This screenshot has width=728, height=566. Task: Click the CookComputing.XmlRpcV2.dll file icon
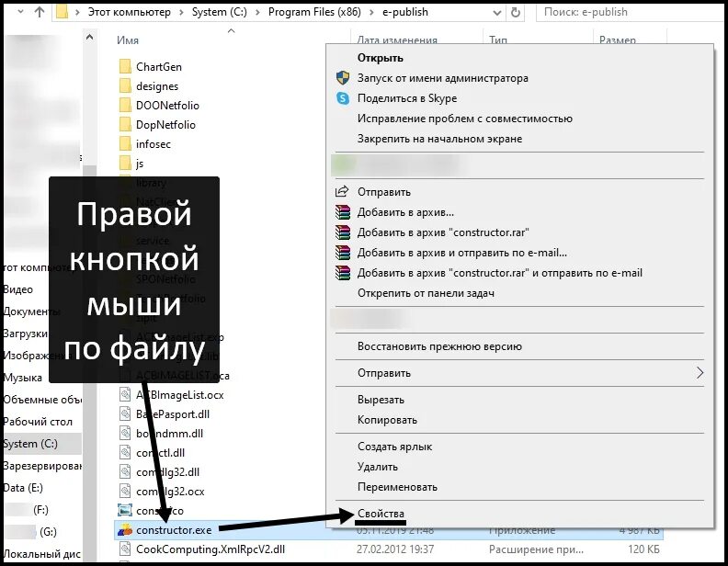[125, 549]
